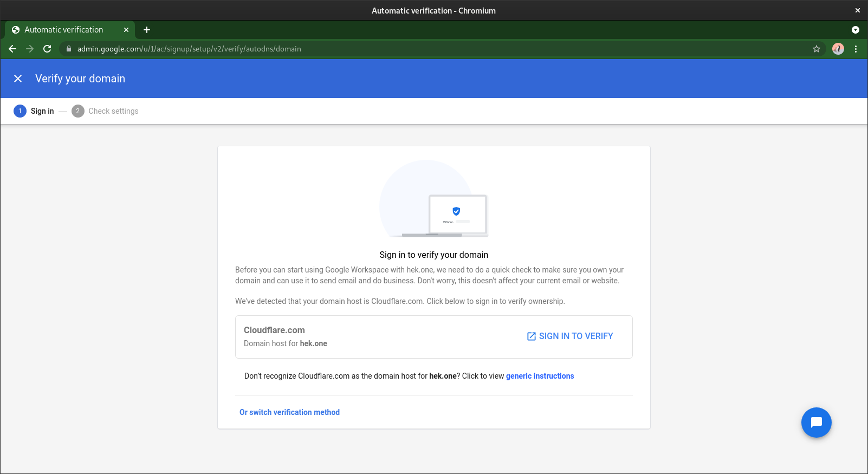This screenshot has width=868, height=474.
Task: Click SIGN IN TO VERIFY button
Action: [x=570, y=336]
